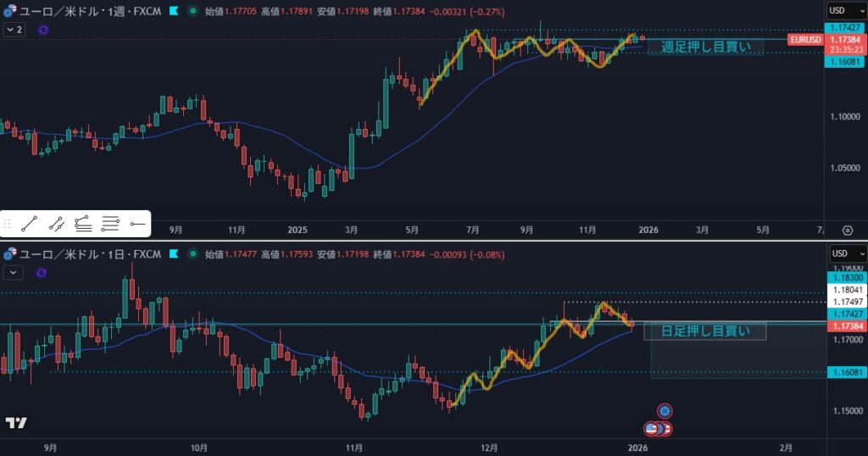Screen dimensions: 868x456
Task: Click the EURUSD price label
Action: (804, 40)
